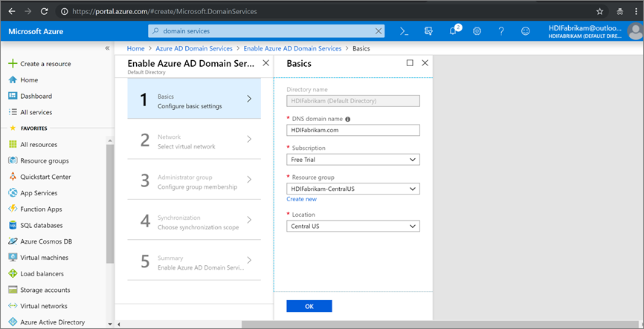Open the Subscription dropdown
The image size is (644, 329).
point(353,160)
